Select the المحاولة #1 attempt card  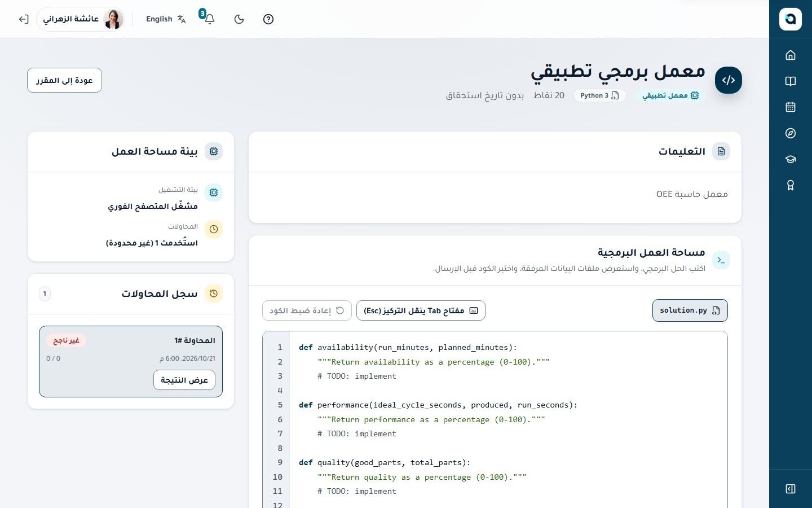[x=131, y=361]
